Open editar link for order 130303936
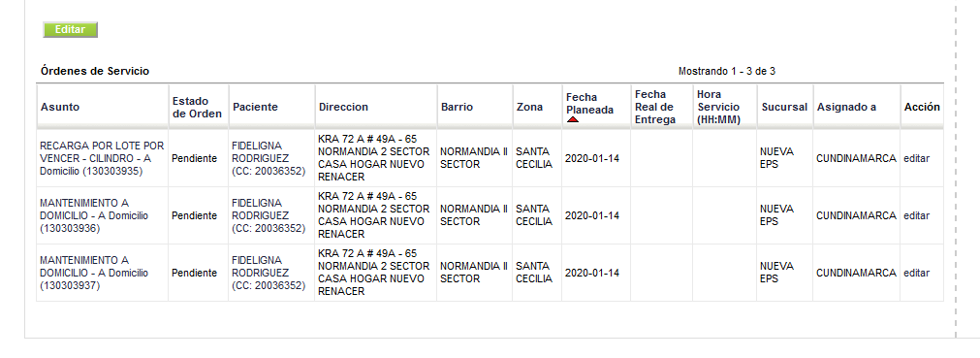Image resolution: width=980 pixels, height=358 pixels. coord(916,216)
